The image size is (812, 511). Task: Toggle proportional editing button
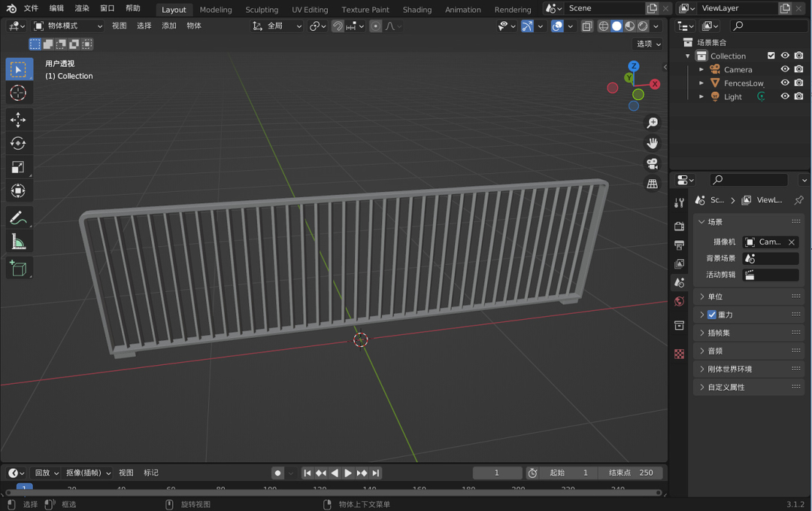(376, 26)
